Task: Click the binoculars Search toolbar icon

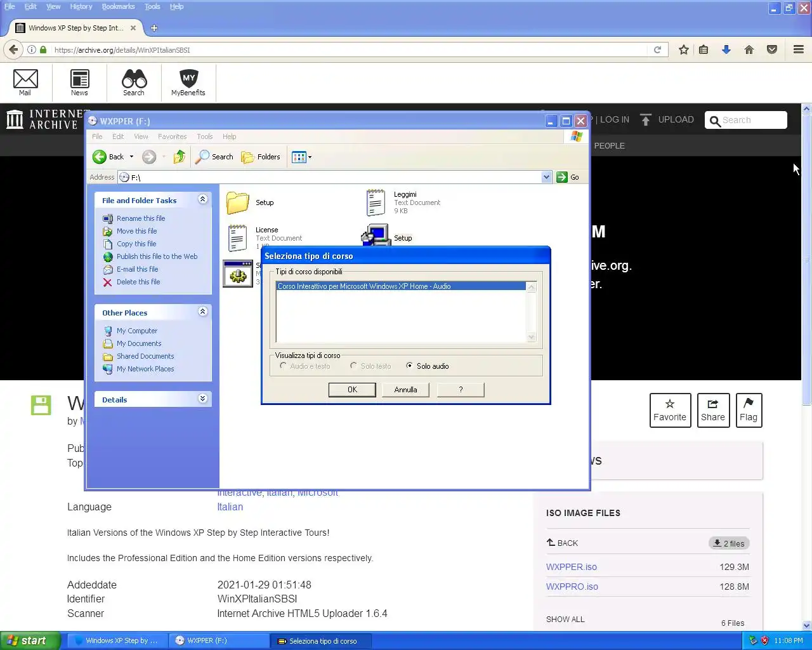Action: [134, 82]
